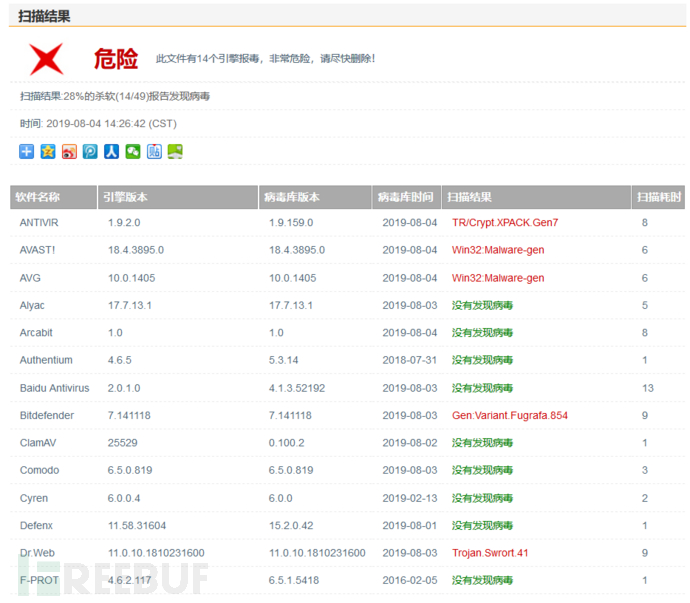Click the 病毒库时间 column header
This screenshot has height=603, width=690.
pyautogui.click(x=406, y=197)
